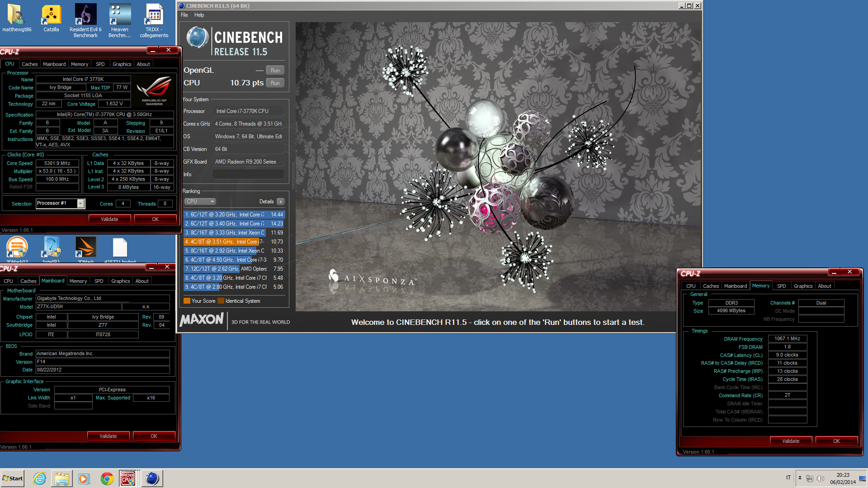This screenshot has height=488, width=868.
Task: Switch to ROG CPU-Z taskbar button
Action: point(128,479)
